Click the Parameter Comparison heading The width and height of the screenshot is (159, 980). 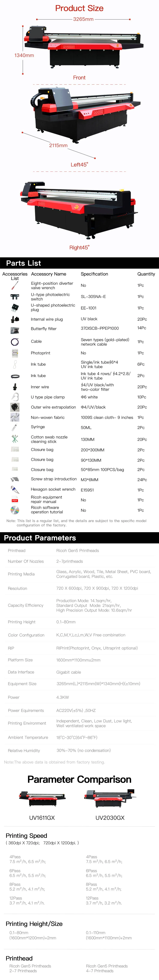79,780
